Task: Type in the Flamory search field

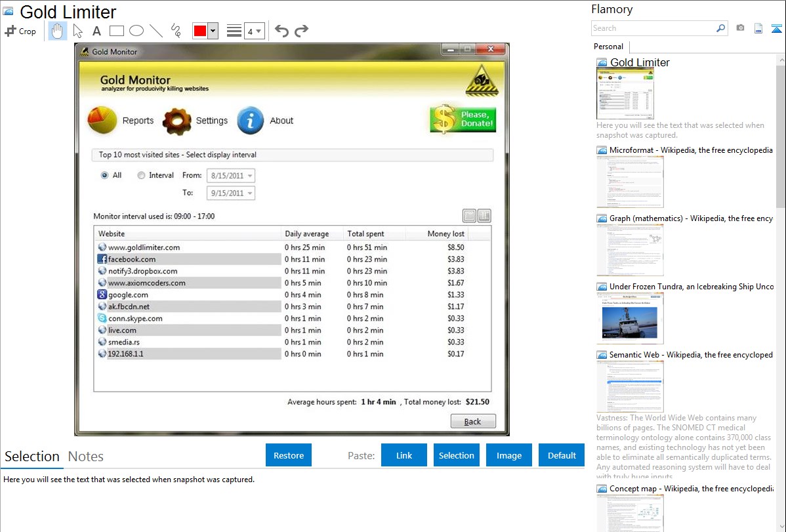Action: pyautogui.click(x=653, y=28)
